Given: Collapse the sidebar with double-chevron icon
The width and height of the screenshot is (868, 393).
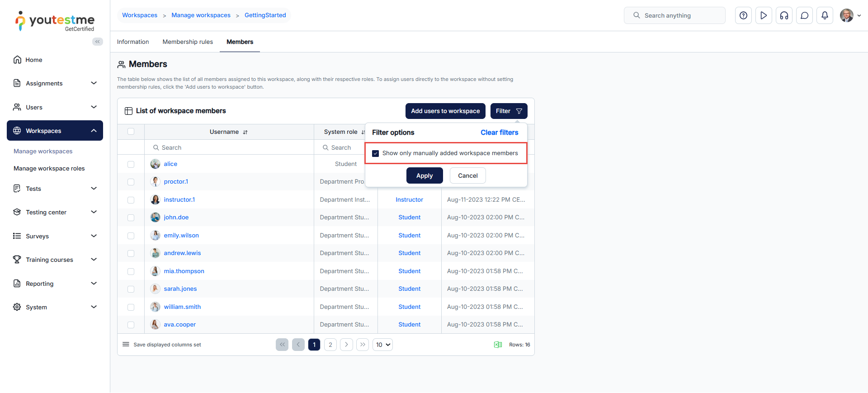Looking at the screenshot, I should 97,42.
